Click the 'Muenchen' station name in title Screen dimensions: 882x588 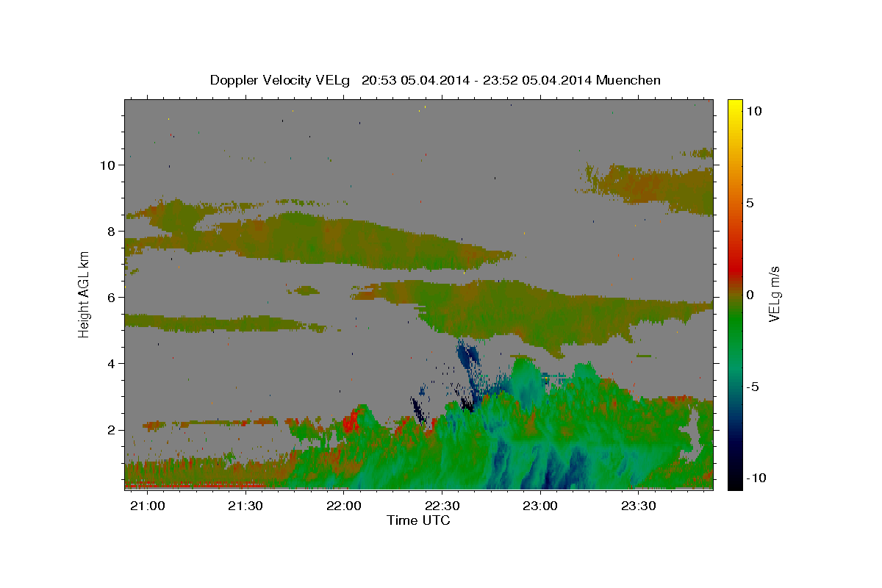[x=628, y=80]
